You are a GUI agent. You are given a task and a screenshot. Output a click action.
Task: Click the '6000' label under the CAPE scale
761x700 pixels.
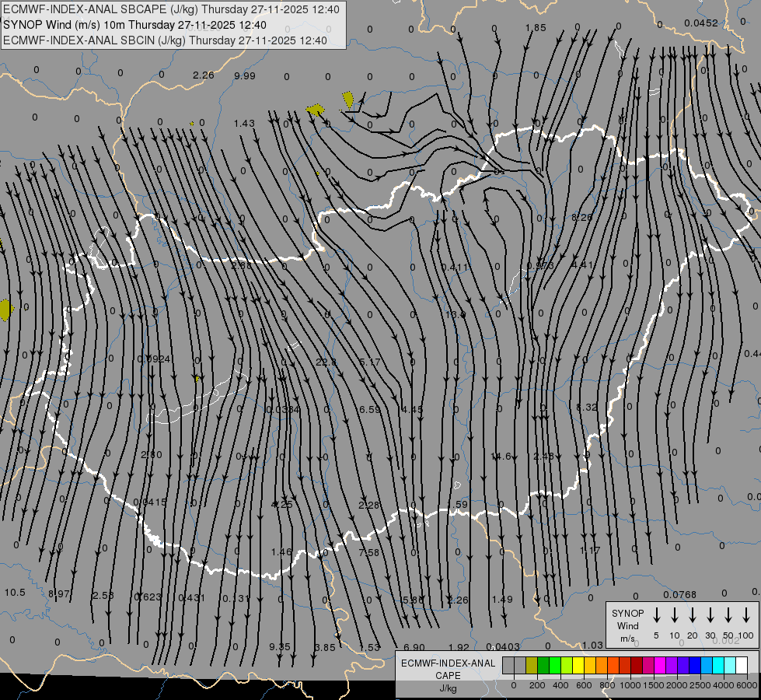747,685
